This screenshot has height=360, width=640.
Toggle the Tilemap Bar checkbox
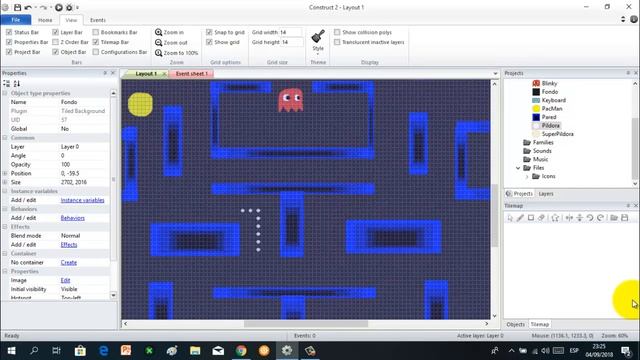(96, 42)
